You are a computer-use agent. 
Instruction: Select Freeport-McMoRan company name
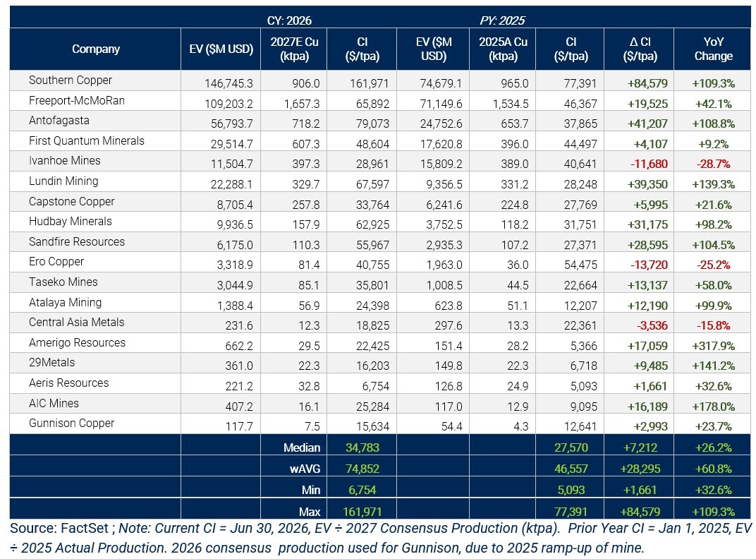pyautogui.click(x=77, y=100)
